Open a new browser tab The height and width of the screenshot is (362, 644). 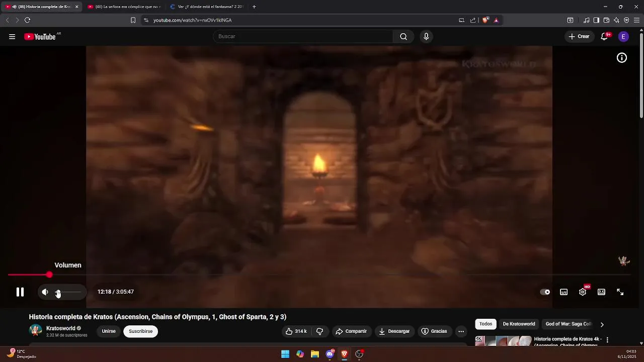254,7
